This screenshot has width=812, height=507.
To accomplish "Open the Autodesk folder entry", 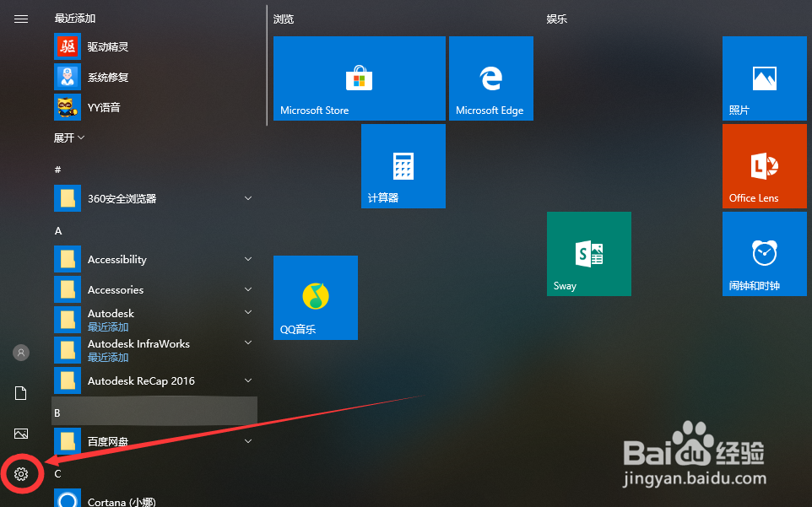I will 155,320.
